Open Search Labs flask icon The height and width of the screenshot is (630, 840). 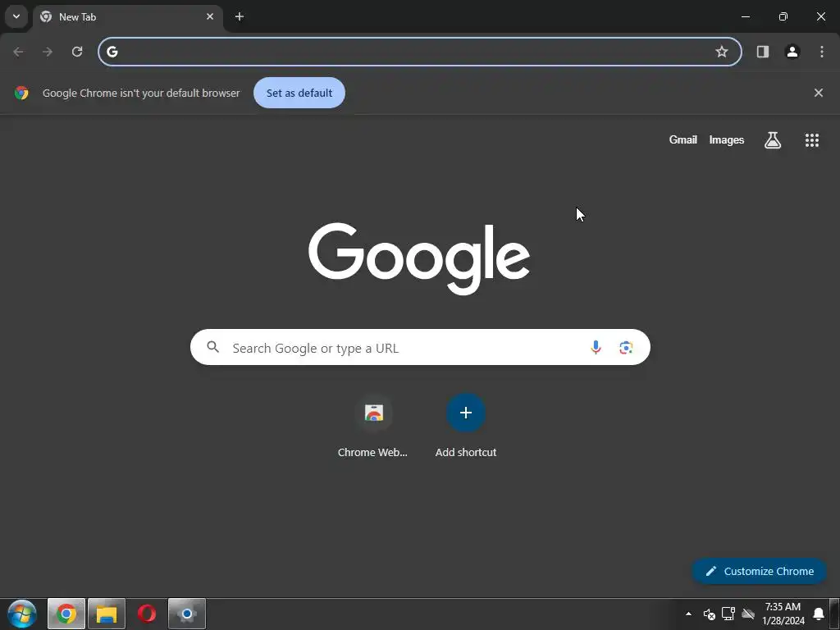tap(772, 139)
